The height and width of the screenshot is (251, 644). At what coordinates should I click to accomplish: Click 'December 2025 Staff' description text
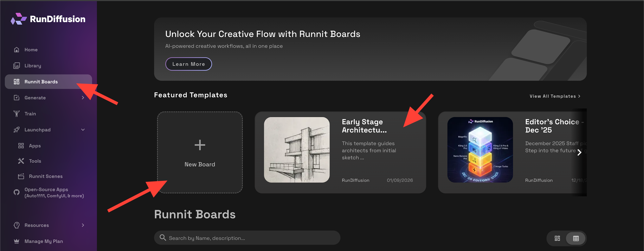pos(555,147)
